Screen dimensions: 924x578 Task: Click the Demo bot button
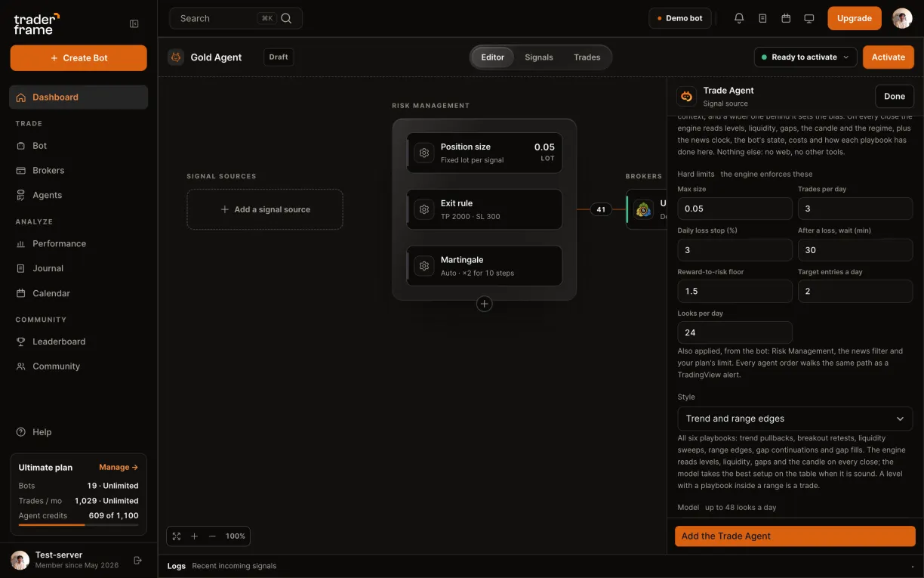[680, 18]
